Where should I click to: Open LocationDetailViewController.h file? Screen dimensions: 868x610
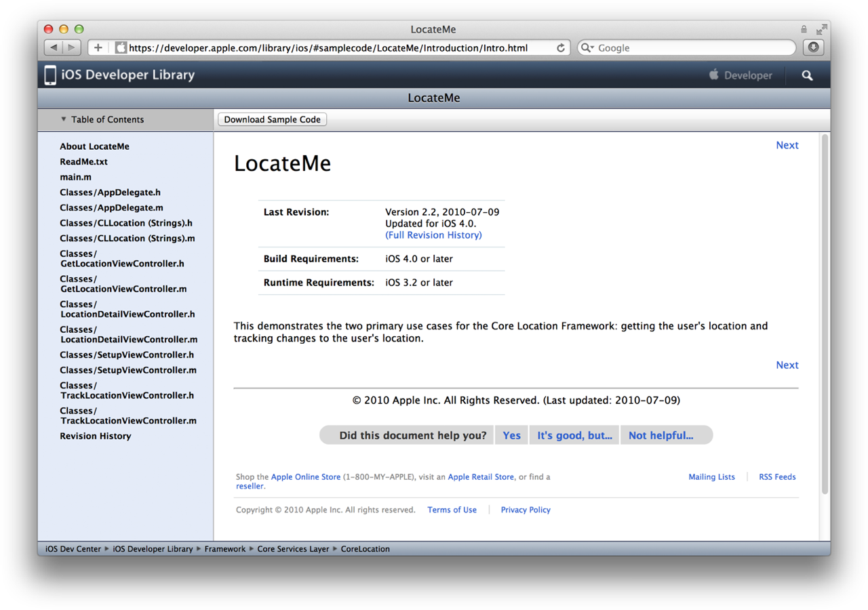[x=127, y=309]
